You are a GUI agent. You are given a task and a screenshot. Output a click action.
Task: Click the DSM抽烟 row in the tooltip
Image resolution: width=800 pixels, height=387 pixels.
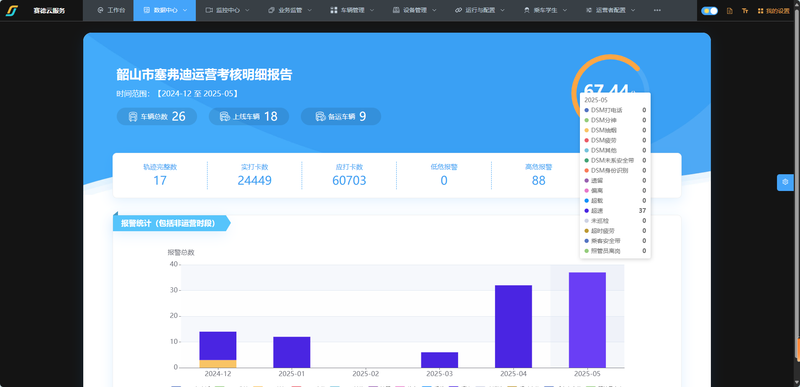615,130
